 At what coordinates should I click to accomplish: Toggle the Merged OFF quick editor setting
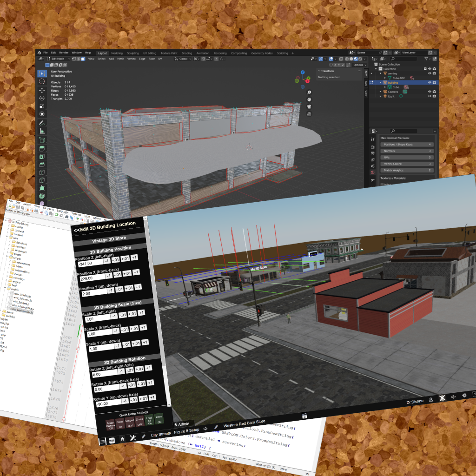(x=130, y=423)
